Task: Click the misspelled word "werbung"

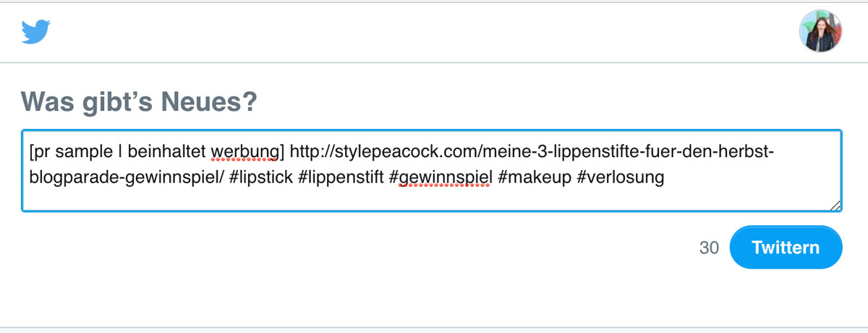Action: point(244,153)
